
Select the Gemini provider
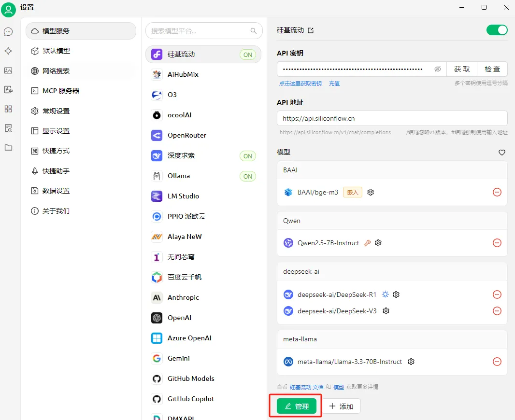point(203,358)
